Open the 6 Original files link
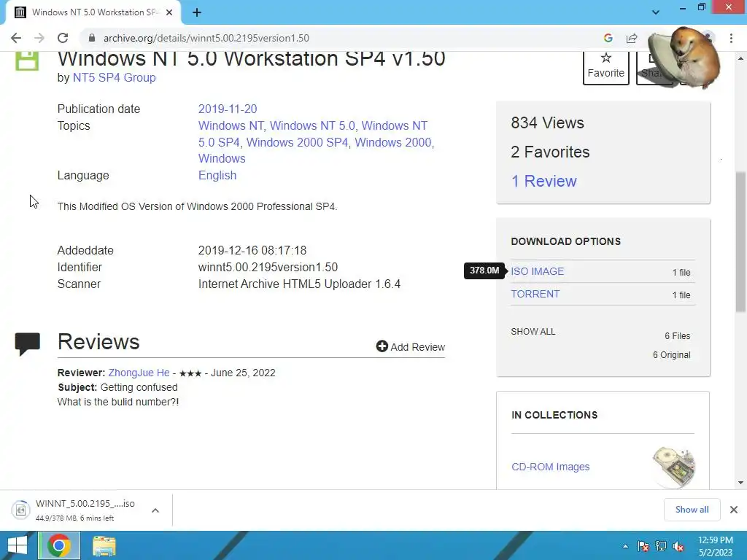 [671, 355]
